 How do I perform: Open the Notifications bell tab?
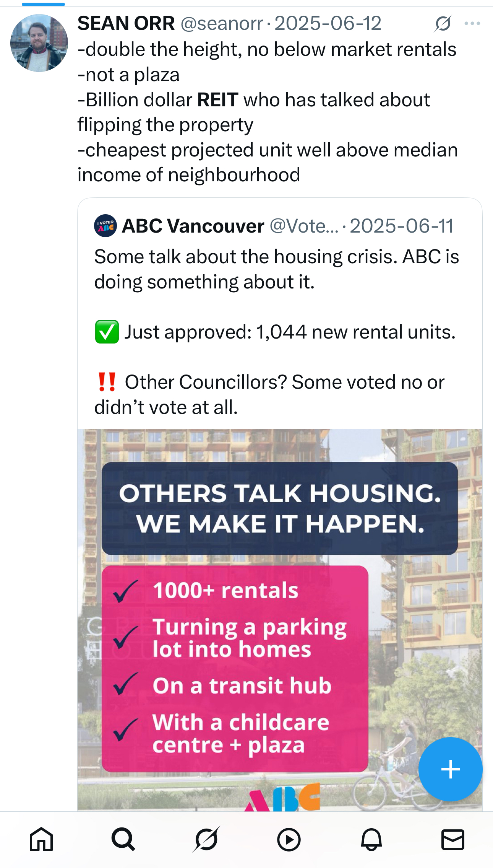click(x=371, y=839)
